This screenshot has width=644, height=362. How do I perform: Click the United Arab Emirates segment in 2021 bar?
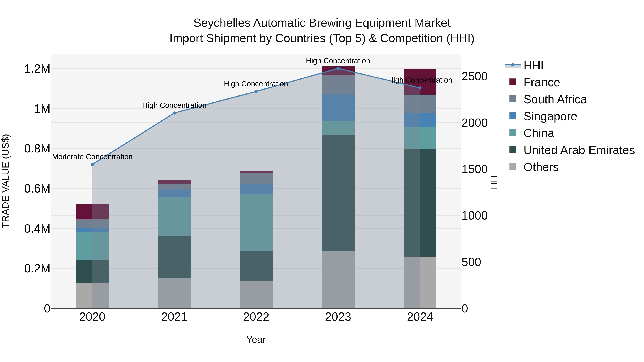[x=174, y=257]
